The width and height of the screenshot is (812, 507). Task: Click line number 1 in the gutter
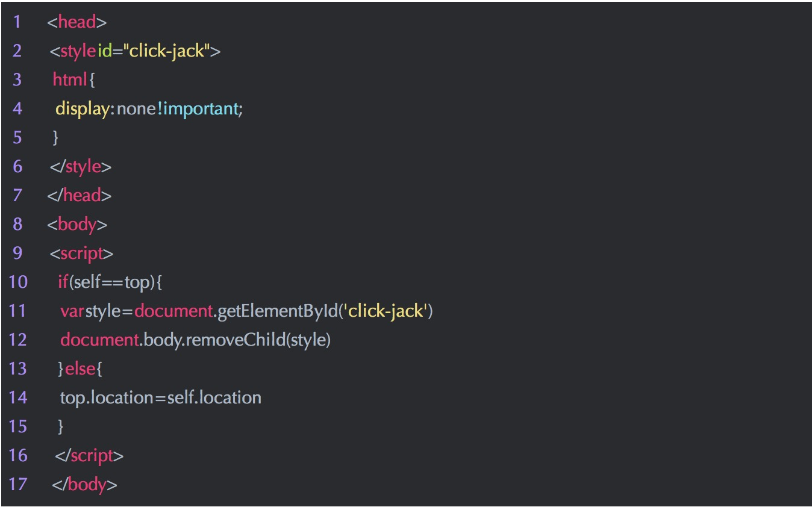click(x=16, y=22)
